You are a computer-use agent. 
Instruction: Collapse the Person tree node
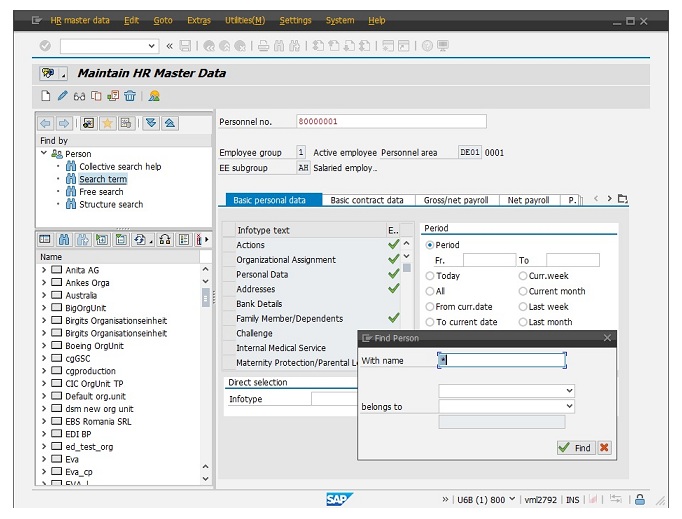pos(43,153)
